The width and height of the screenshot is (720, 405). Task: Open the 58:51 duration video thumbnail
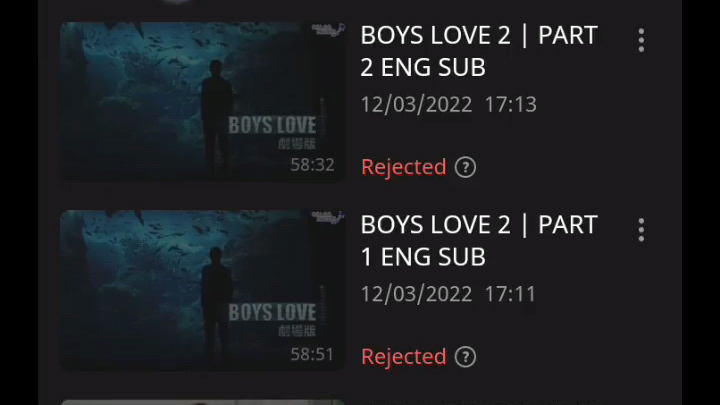click(x=203, y=290)
